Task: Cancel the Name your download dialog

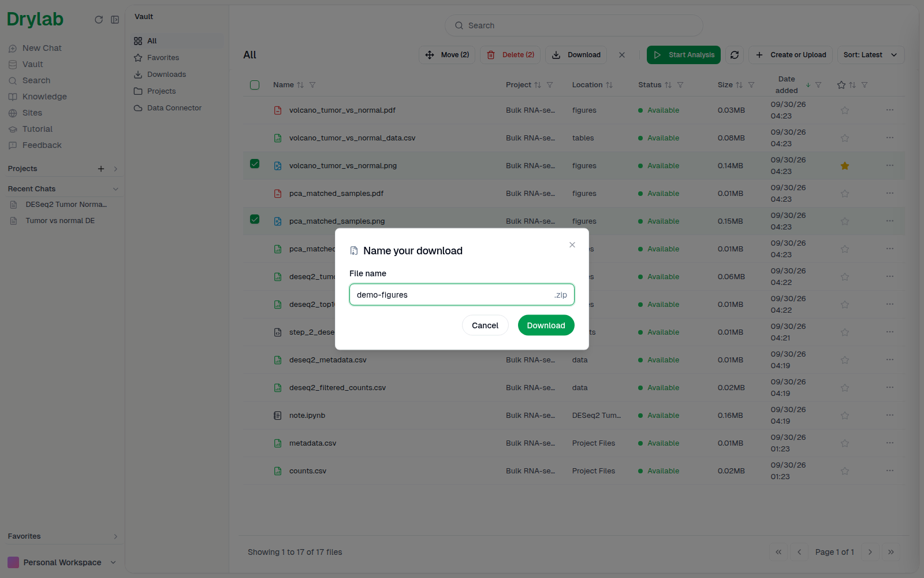Action: coord(485,325)
